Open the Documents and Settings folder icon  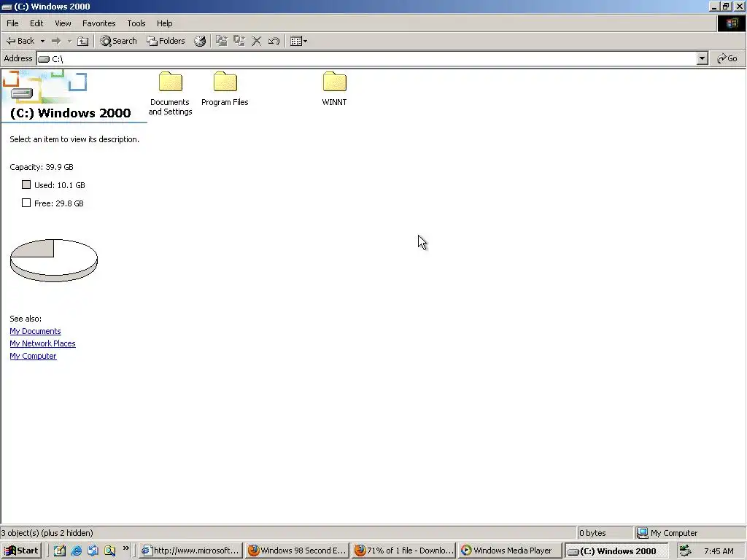pos(171,82)
